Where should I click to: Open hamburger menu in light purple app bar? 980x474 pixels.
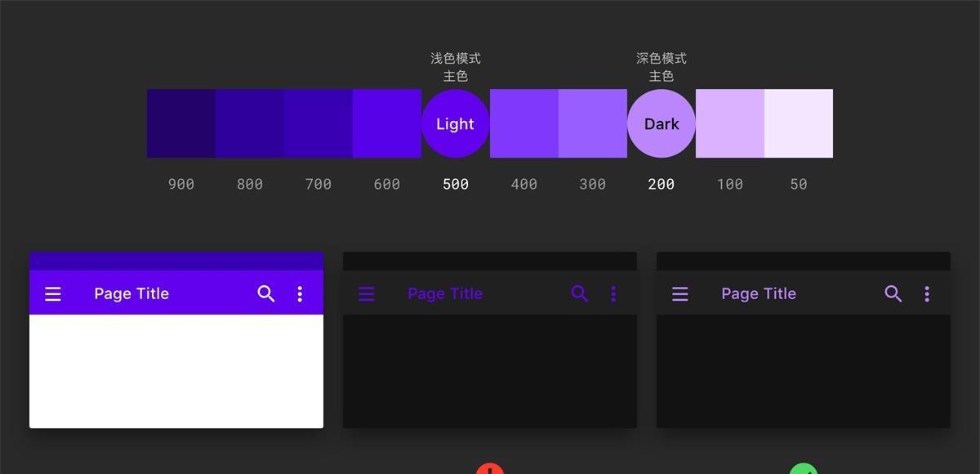coord(53,293)
